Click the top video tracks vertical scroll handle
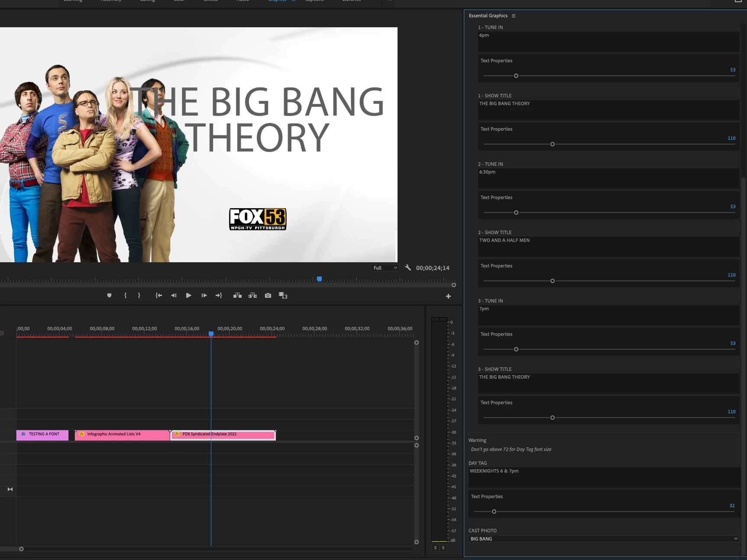 (417, 342)
